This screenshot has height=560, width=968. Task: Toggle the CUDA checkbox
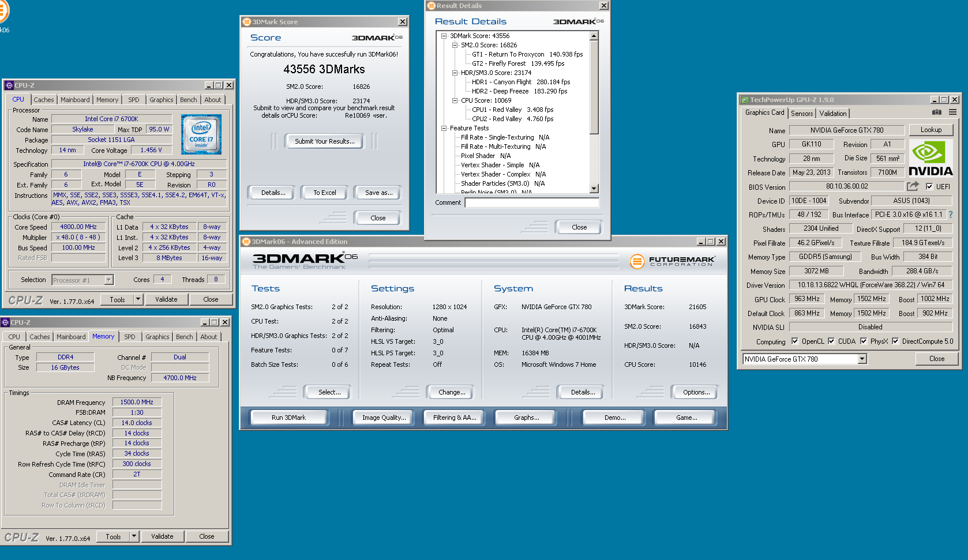[x=831, y=341]
